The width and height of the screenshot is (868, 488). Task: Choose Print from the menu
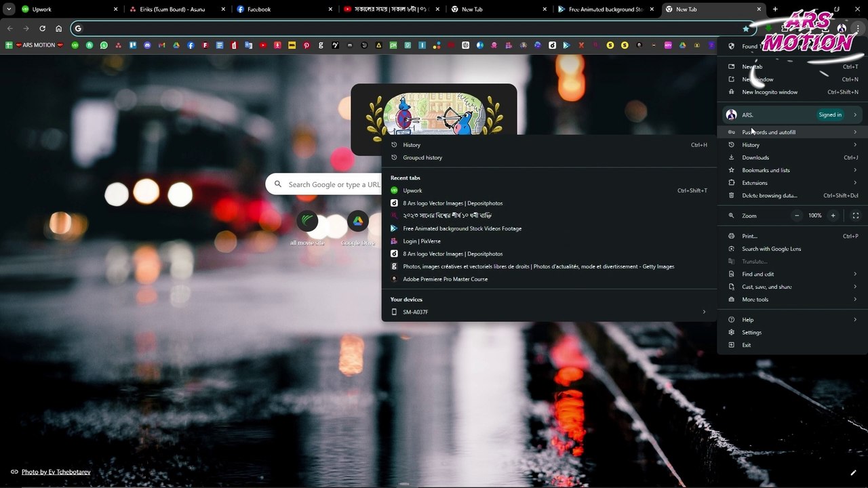(792, 236)
